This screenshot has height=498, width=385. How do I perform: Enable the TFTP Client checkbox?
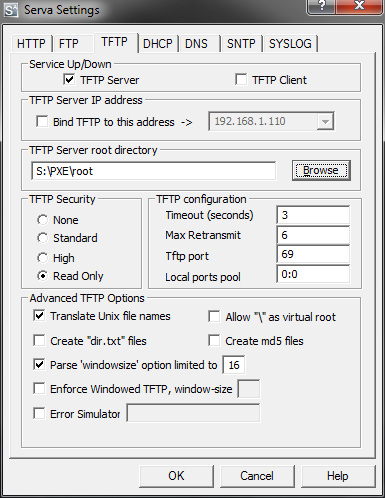pos(241,80)
